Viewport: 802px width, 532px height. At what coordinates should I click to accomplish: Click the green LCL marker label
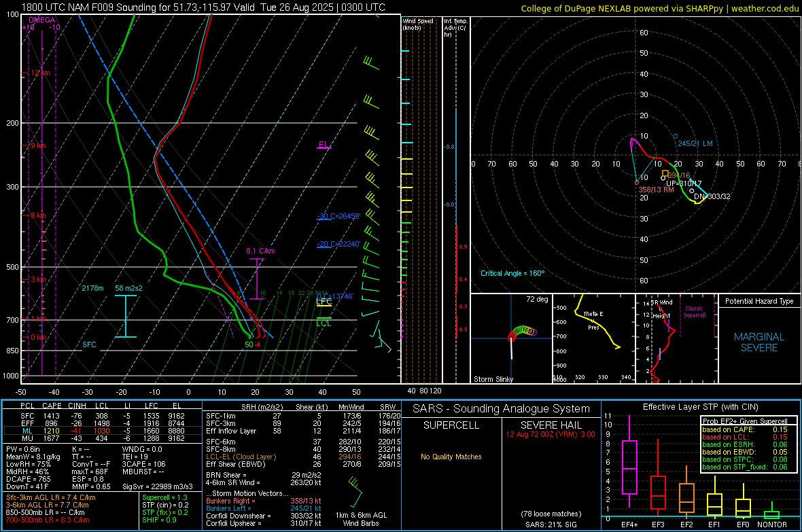tap(324, 323)
